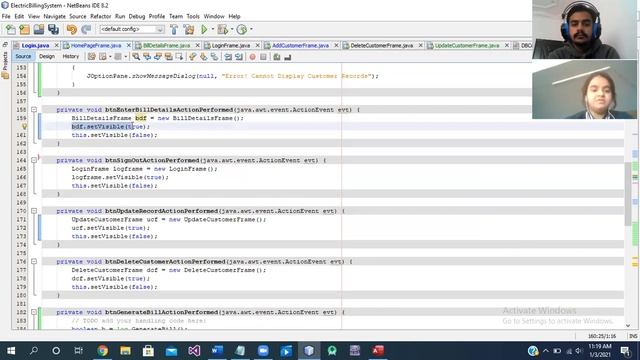
Task: Click the editor scroll-down arrow
Action: click(628, 325)
